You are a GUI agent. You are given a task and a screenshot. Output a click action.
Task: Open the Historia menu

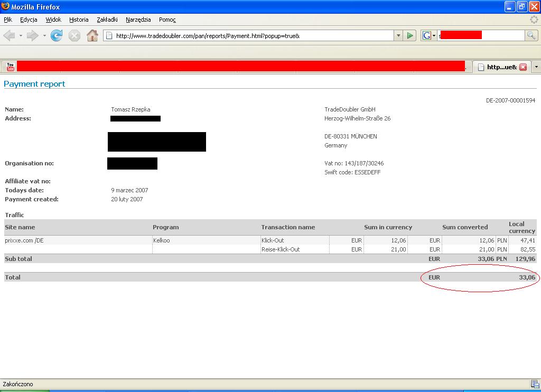click(x=79, y=20)
